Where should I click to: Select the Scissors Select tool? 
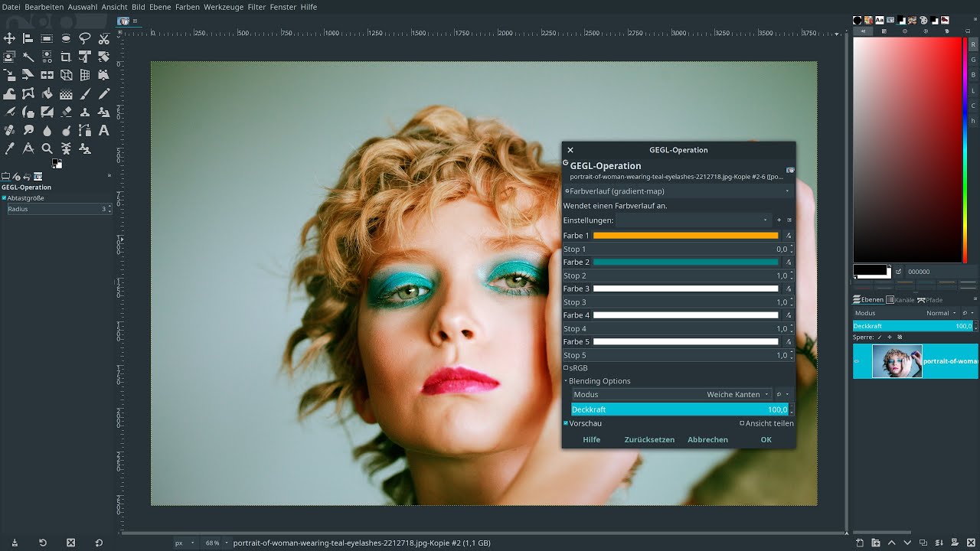(x=104, y=38)
